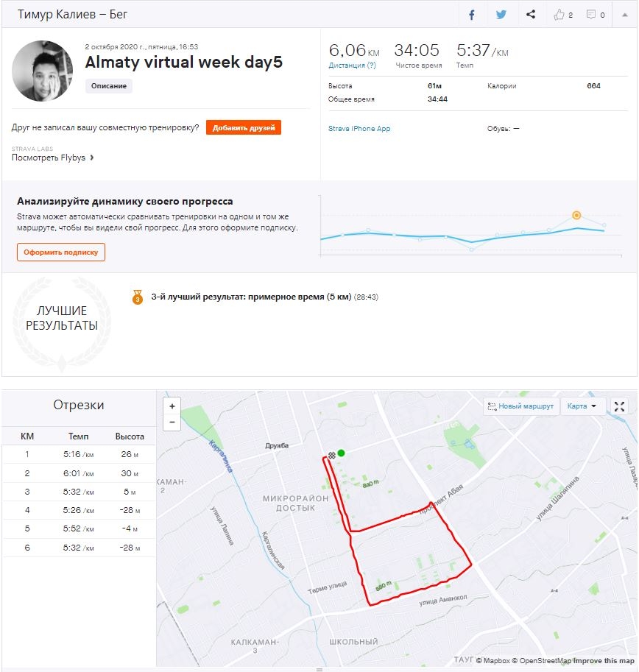Image resolution: width=639 pixels, height=672 pixels.
Task: Open the athlete profile photo
Action: pyautogui.click(x=43, y=71)
